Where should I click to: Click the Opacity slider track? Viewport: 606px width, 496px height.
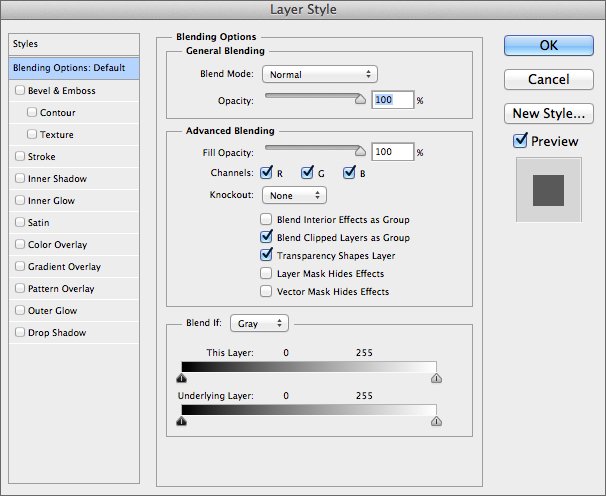(x=312, y=95)
